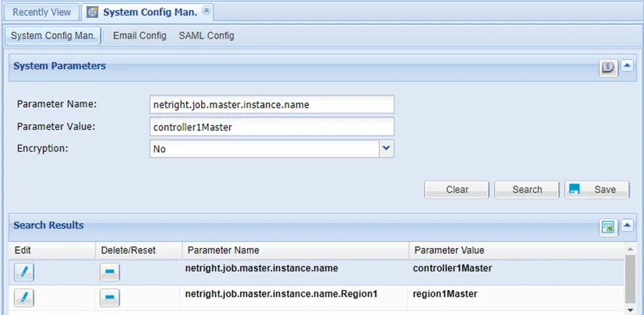Switch to the Recently View tab
Screen dimensions: 644x315
click(41, 12)
